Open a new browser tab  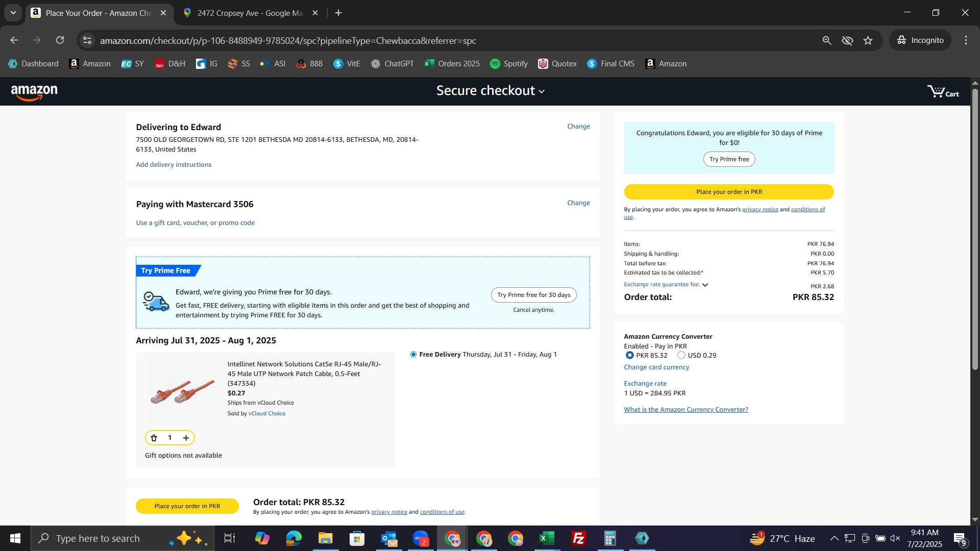pyautogui.click(x=338, y=13)
